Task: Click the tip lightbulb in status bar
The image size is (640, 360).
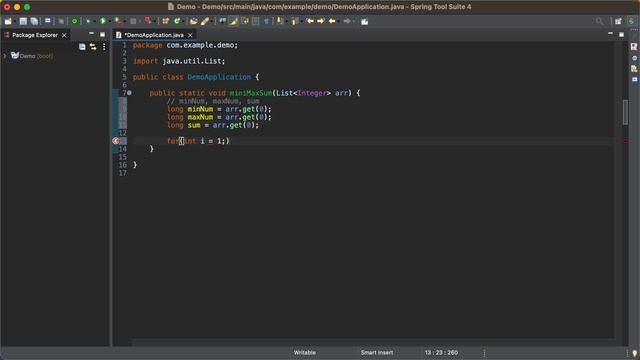Action: [634, 353]
